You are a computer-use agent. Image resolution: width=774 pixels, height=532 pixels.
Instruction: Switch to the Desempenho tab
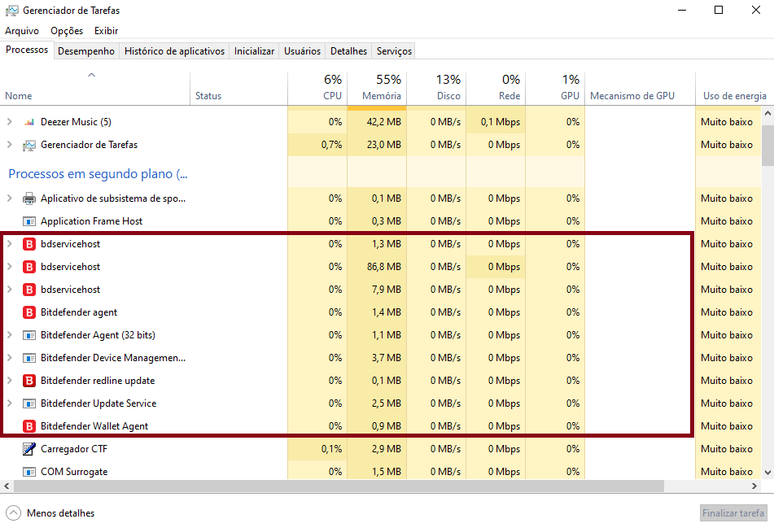tap(86, 51)
